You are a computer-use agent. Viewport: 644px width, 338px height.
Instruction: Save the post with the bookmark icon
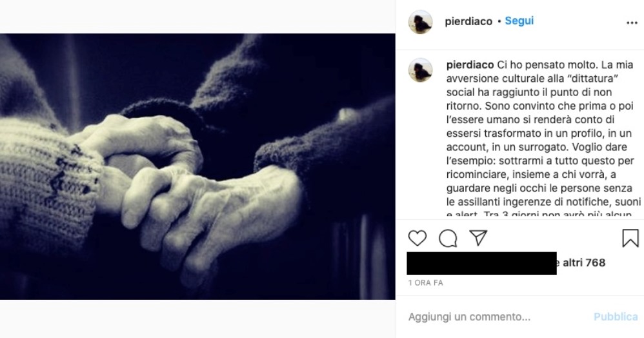(x=630, y=238)
